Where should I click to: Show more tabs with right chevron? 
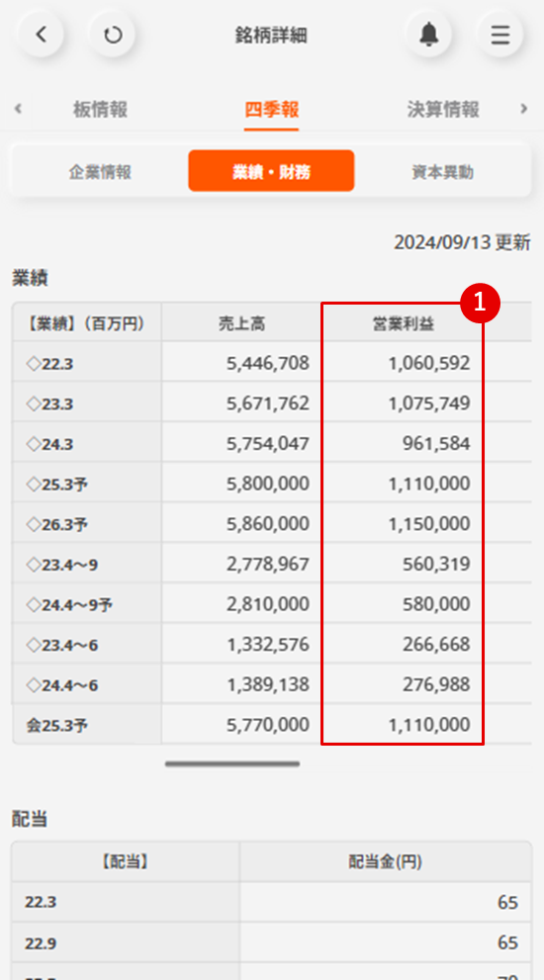(524, 109)
